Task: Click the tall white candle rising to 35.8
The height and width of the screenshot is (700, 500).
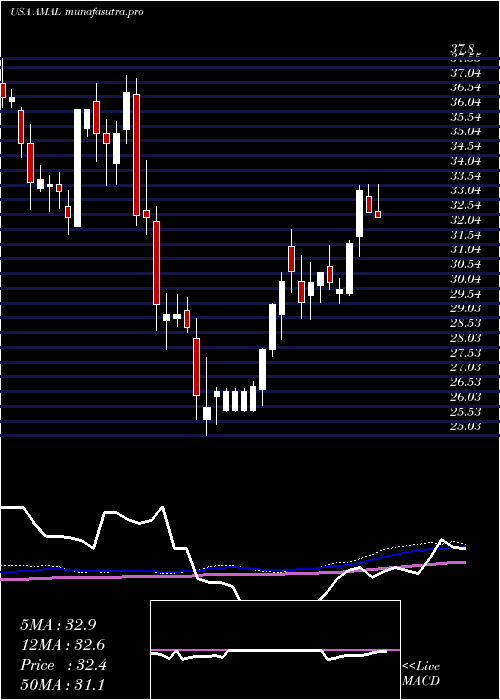Action: point(78,168)
